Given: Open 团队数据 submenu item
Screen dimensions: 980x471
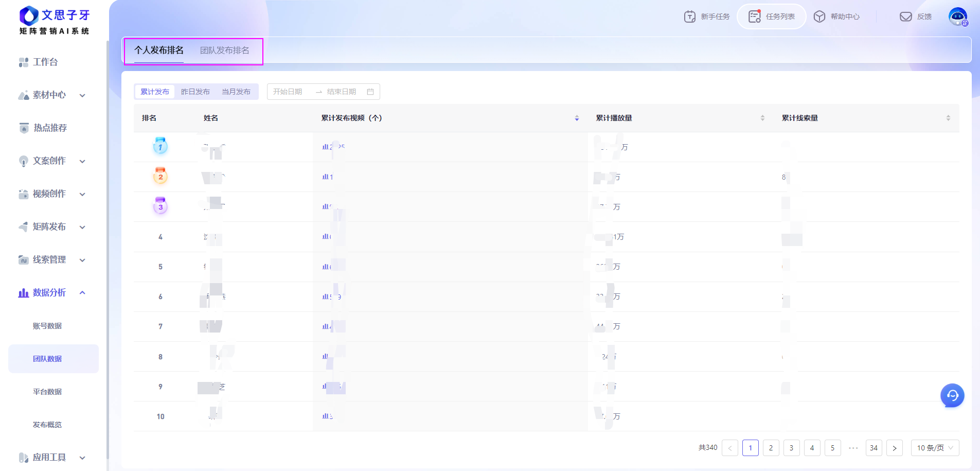Looking at the screenshot, I should pos(54,359).
